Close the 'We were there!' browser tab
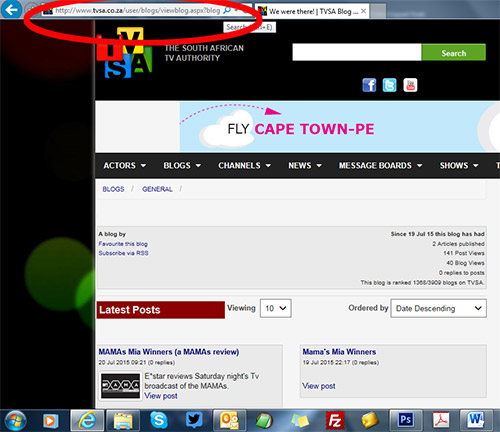 click(x=363, y=11)
